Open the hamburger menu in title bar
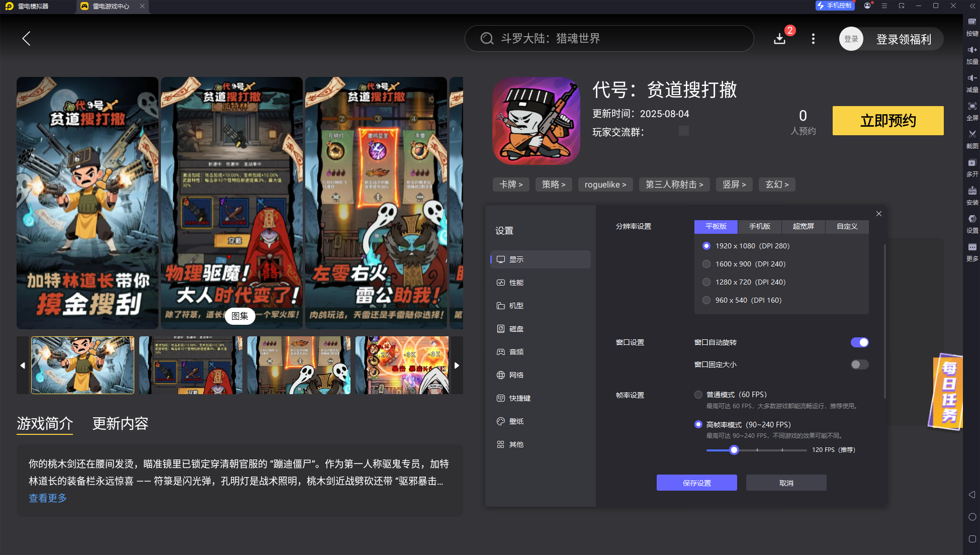The height and width of the screenshot is (555, 980). [884, 6]
